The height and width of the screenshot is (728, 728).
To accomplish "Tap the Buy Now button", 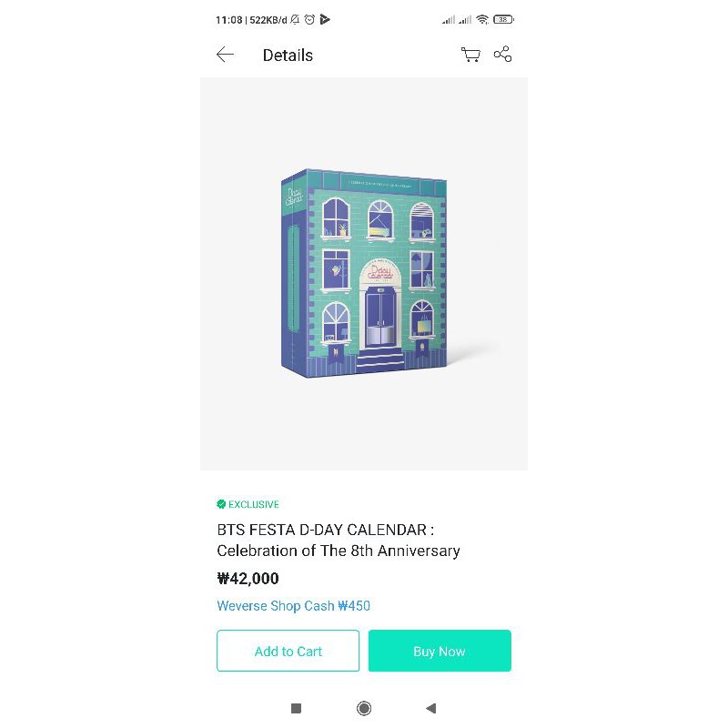I will [x=440, y=651].
